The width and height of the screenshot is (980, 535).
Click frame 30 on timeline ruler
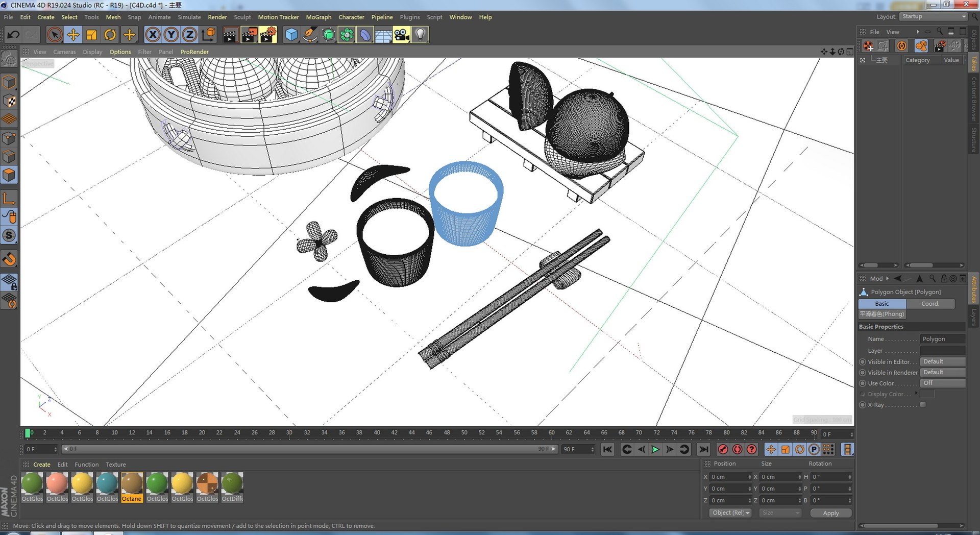[x=289, y=433]
